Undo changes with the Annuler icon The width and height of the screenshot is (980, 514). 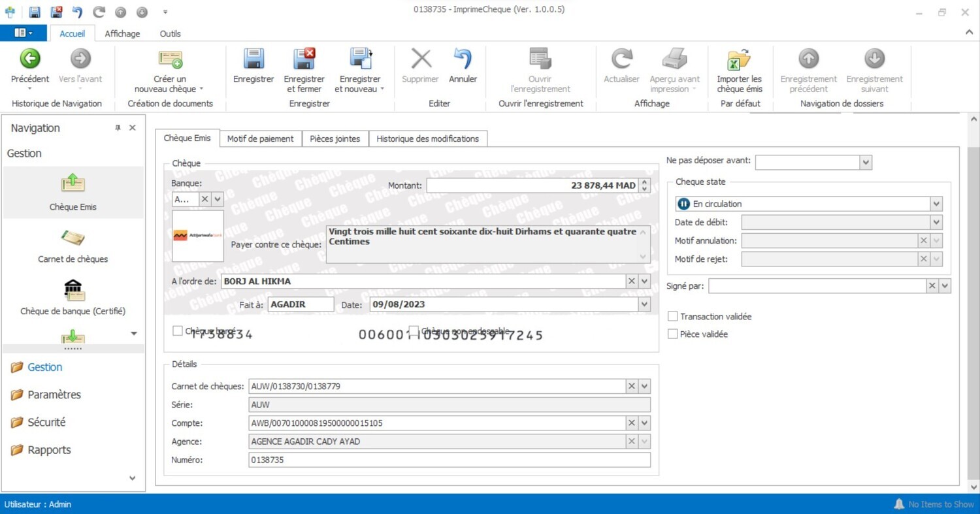pyautogui.click(x=463, y=59)
